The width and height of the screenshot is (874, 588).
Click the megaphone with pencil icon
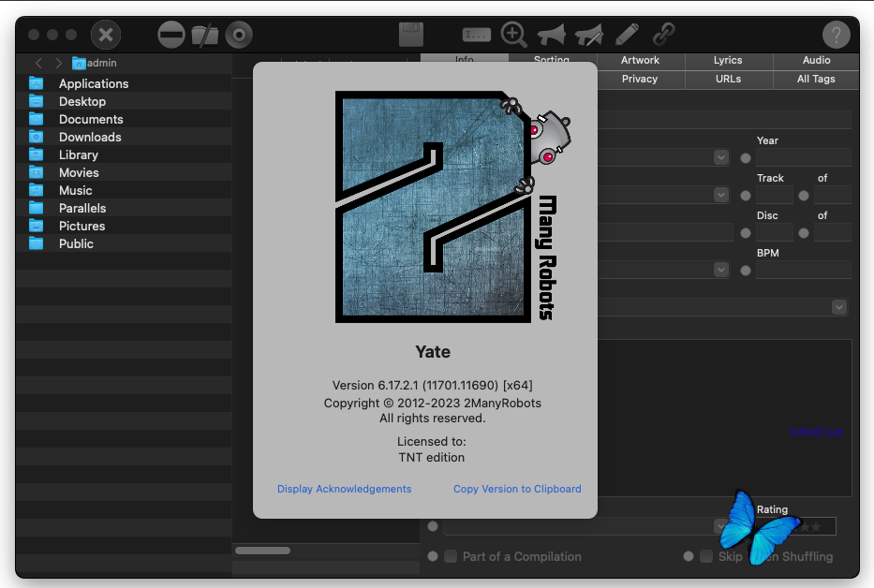pyautogui.click(x=589, y=36)
